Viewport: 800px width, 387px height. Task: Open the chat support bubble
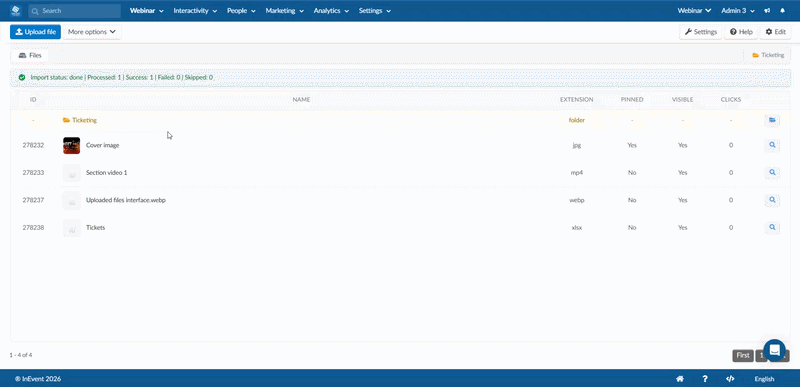click(774, 350)
